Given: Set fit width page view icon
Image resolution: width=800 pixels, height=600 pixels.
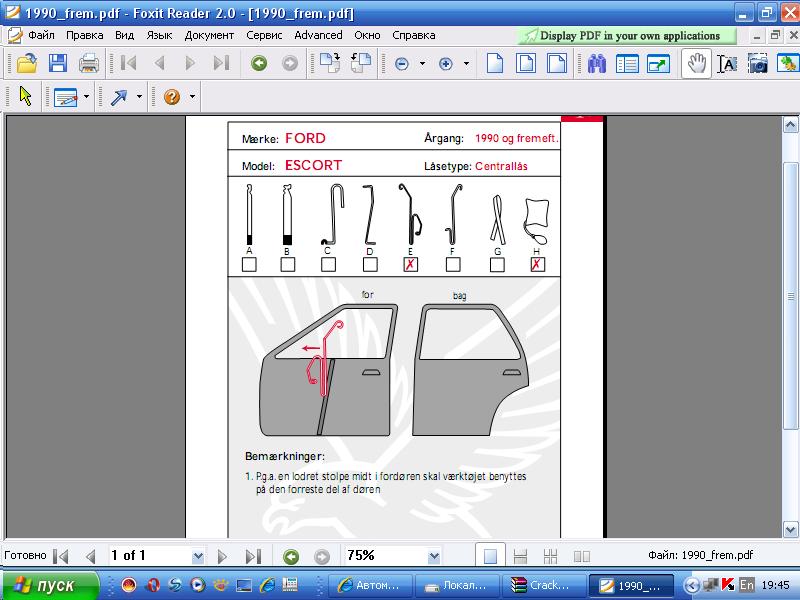Looking at the screenshot, I should pos(557,64).
